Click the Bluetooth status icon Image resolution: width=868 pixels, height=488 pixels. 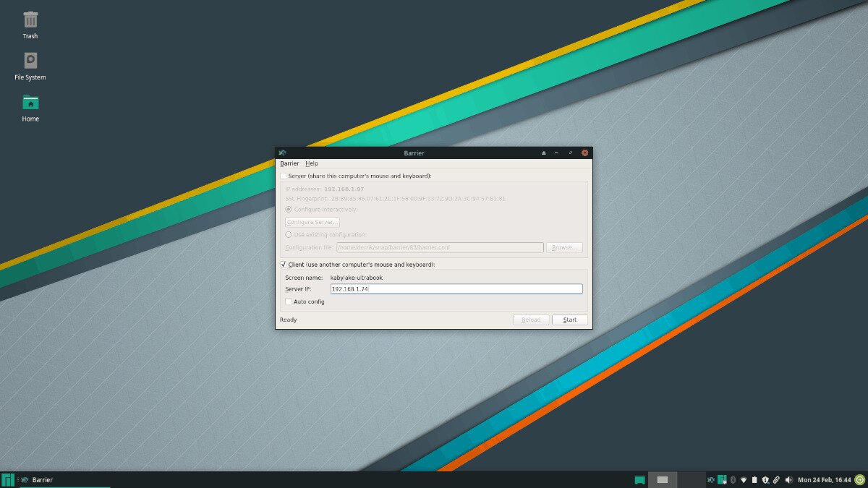click(x=733, y=479)
